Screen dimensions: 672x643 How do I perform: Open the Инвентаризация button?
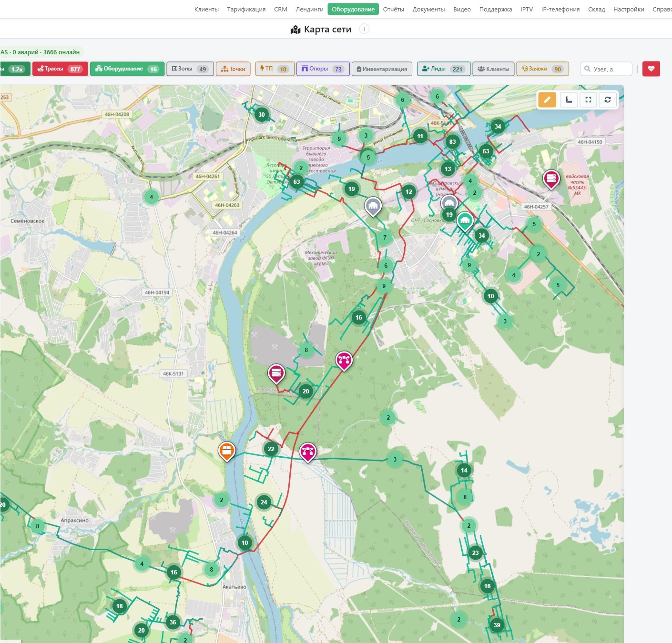(x=382, y=69)
